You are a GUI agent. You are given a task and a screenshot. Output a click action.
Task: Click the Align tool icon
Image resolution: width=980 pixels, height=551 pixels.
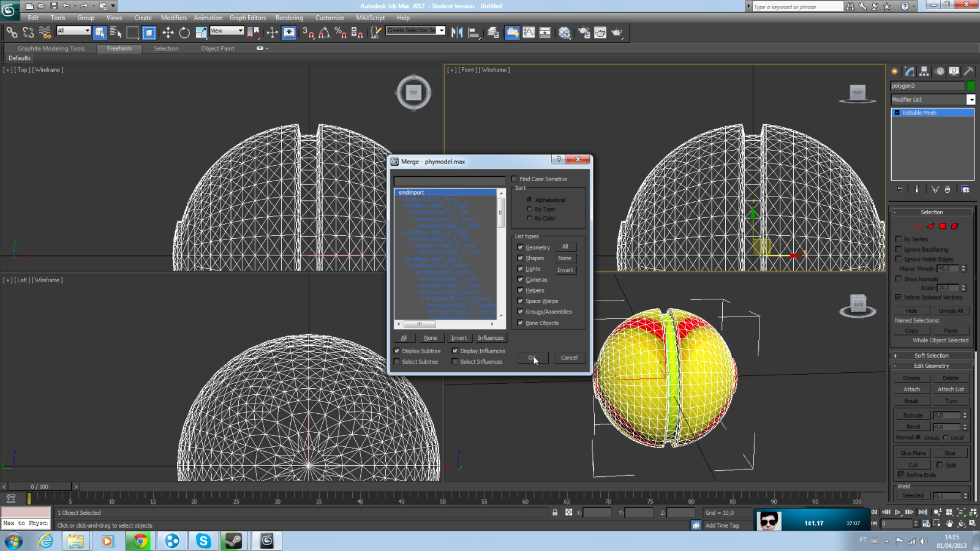click(x=473, y=32)
